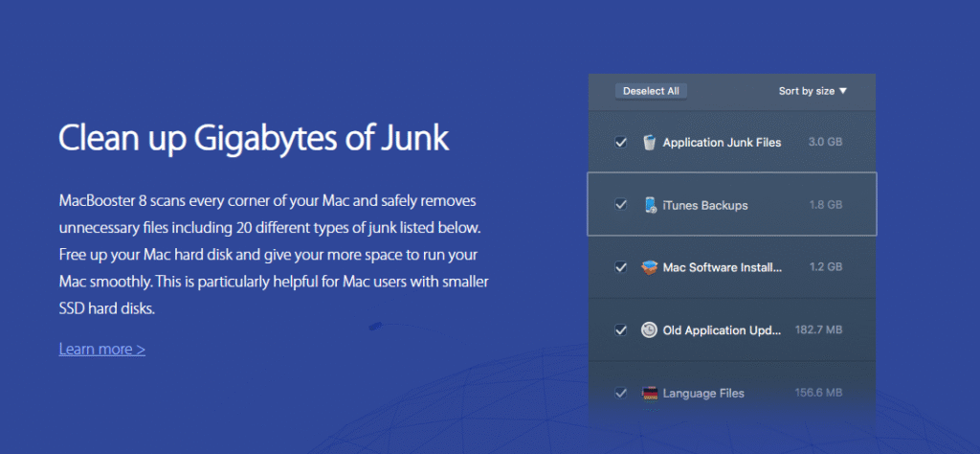Click the Mac Software Installer package icon
The height and width of the screenshot is (454, 980).
tap(650, 267)
